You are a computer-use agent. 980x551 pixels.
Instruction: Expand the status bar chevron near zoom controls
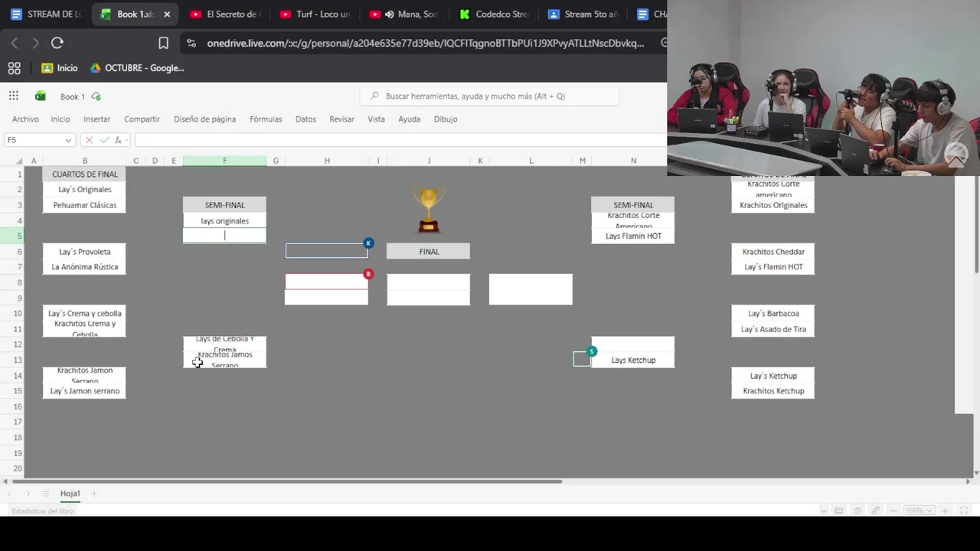click(x=824, y=510)
